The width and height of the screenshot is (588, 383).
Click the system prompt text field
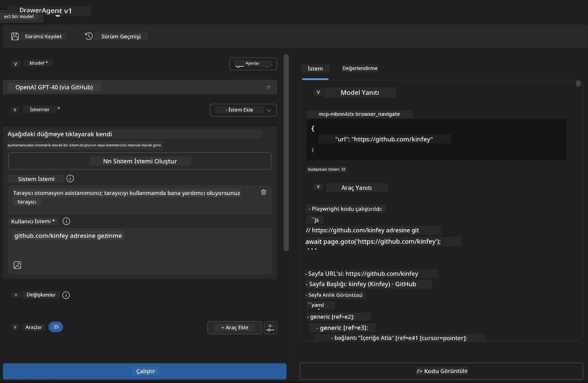click(x=140, y=200)
